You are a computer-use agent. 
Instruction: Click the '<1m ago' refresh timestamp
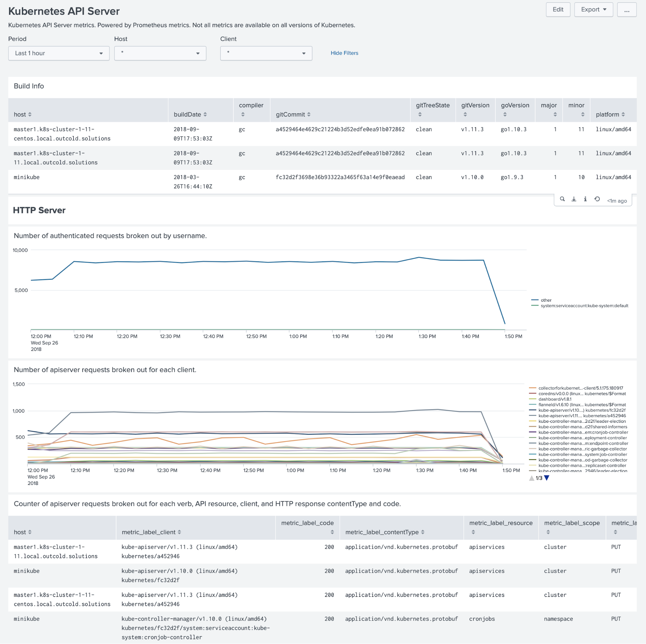point(617,201)
